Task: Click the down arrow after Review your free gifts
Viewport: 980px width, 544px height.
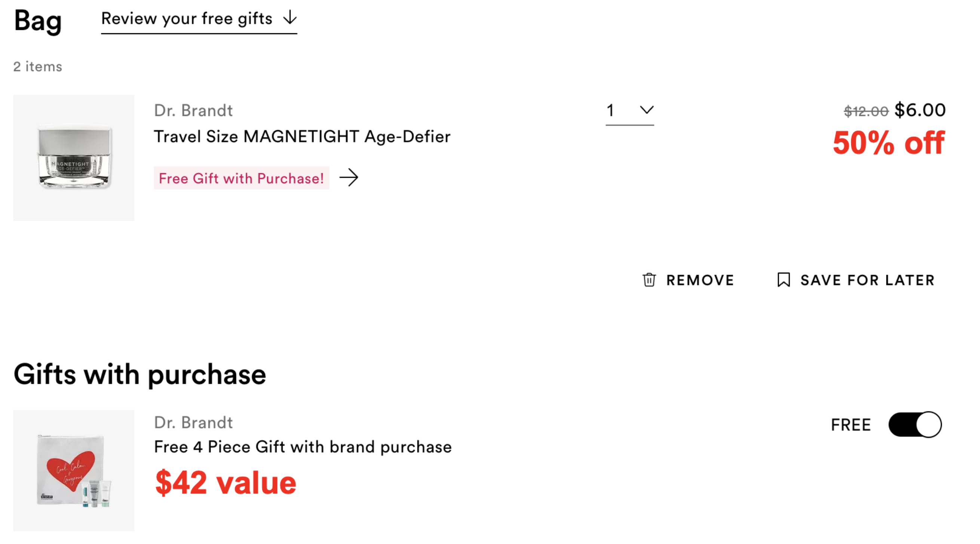Action: tap(290, 18)
